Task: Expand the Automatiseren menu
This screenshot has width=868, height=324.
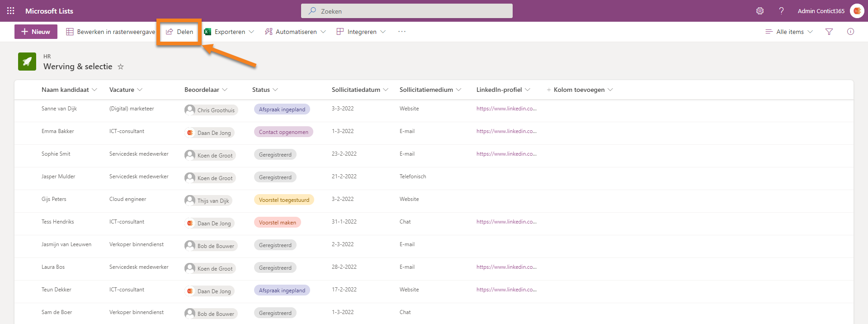Action: [296, 32]
